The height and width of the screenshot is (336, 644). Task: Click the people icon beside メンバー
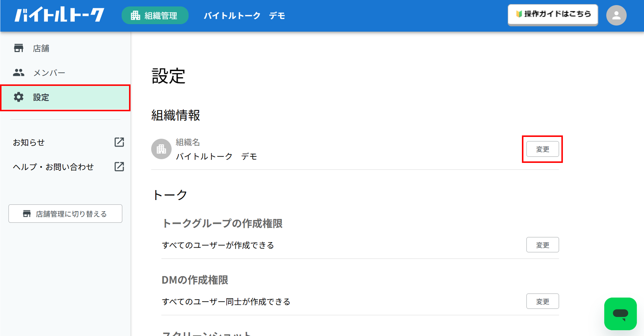click(x=19, y=73)
